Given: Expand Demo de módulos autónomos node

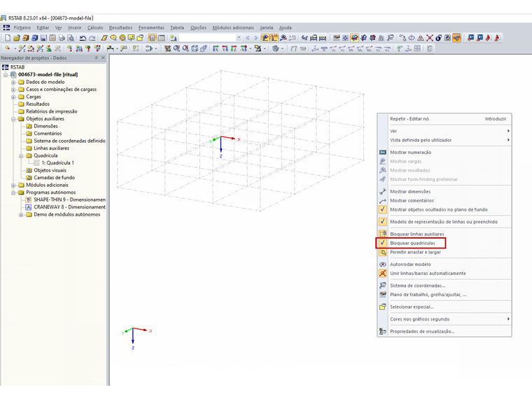Looking at the screenshot, I should pyautogui.click(x=21, y=215).
